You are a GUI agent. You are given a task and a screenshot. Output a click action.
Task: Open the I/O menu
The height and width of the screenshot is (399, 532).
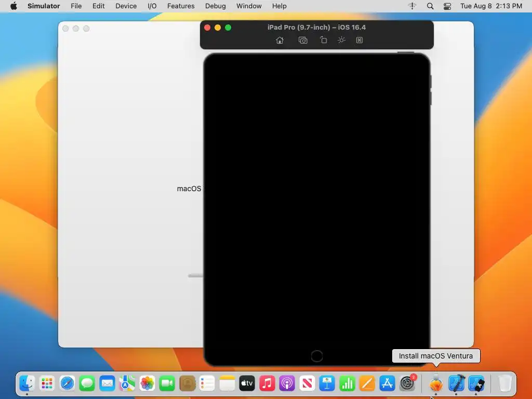(x=152, y=6)
